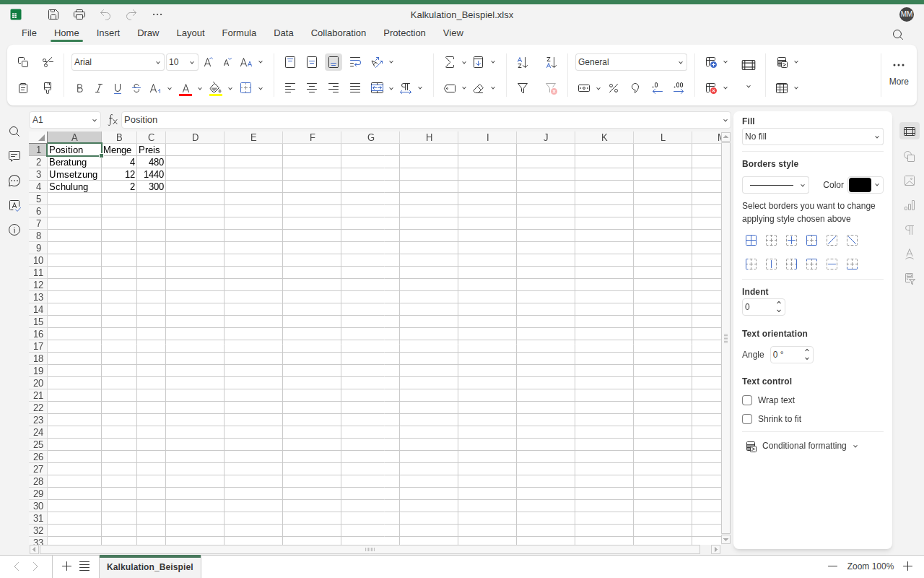This screenshot has width=924, height=578.
Task: Save the spreadsheet using the save icon
Action: point(53,14)
